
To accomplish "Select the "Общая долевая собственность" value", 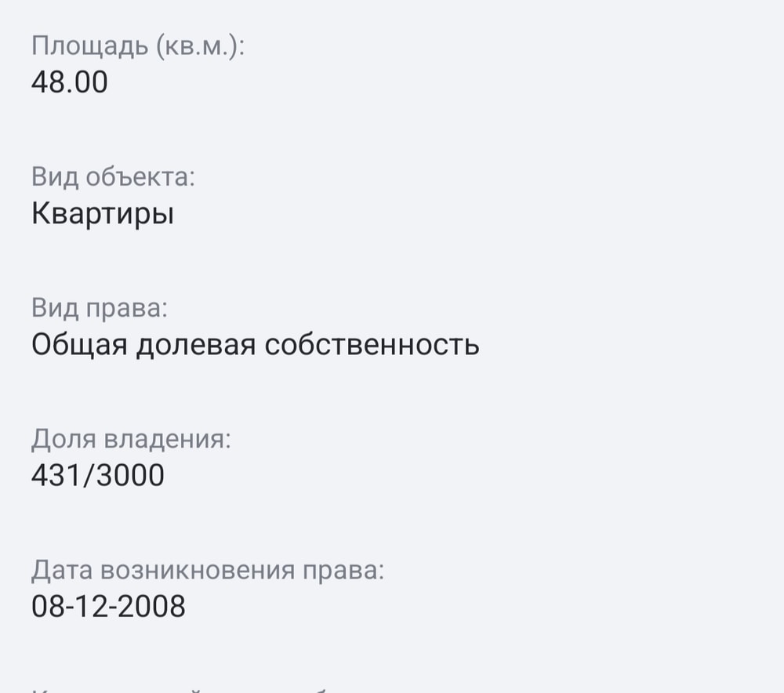I will 255,345.
